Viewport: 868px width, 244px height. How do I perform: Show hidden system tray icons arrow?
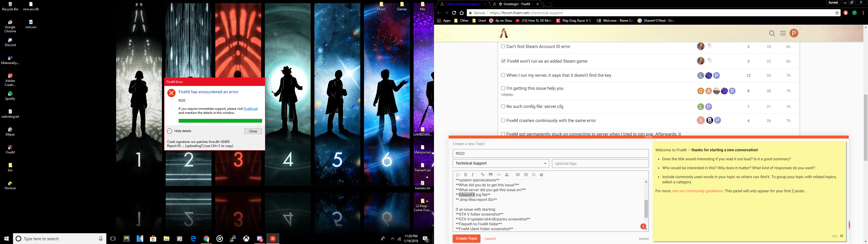(x=392, y=239)
